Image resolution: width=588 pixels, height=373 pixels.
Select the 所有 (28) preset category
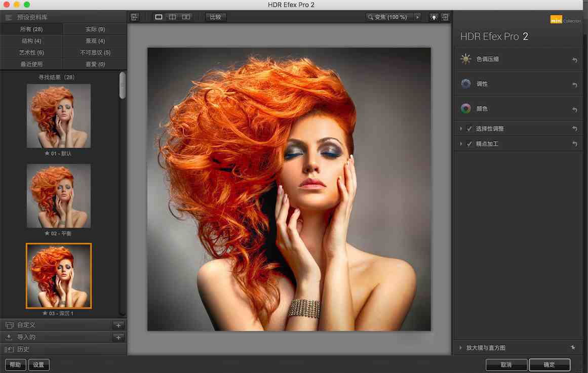(31, 29)
